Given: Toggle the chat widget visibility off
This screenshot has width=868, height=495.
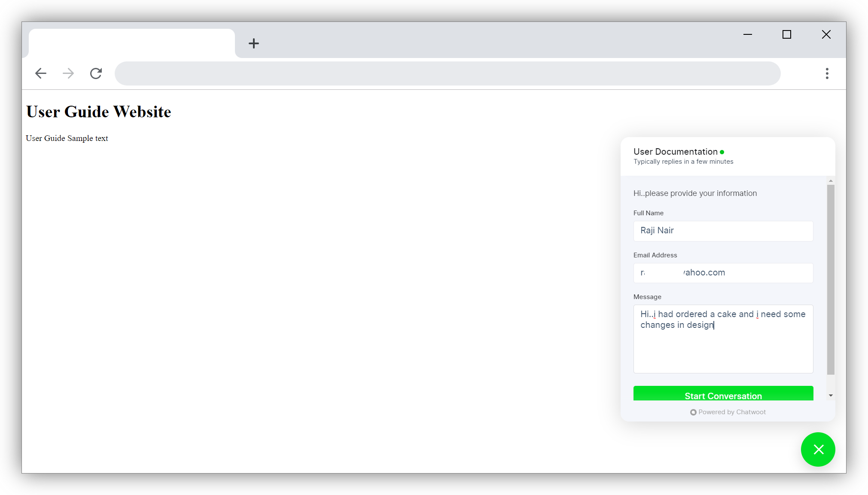Looking at the screenshot, I should click(819, 449).
